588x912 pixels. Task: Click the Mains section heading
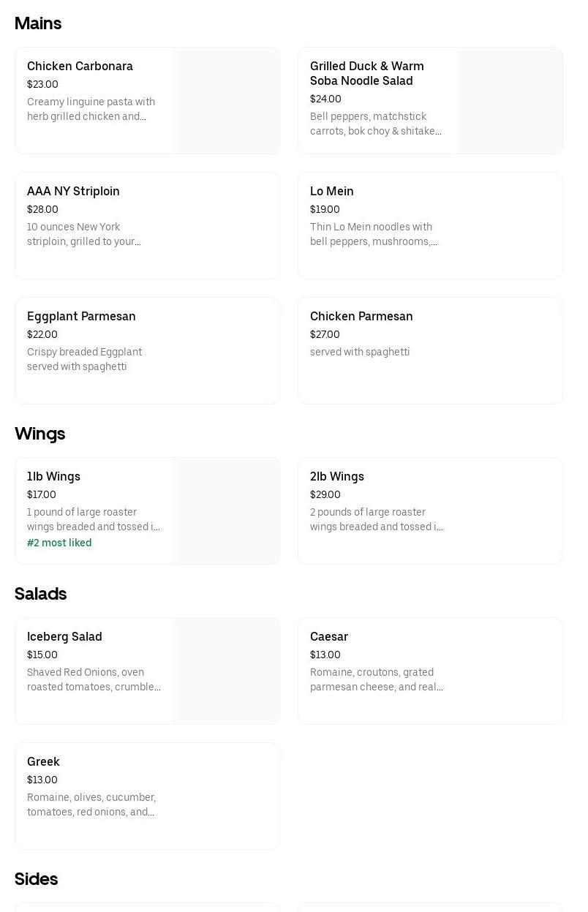[38, 23]
